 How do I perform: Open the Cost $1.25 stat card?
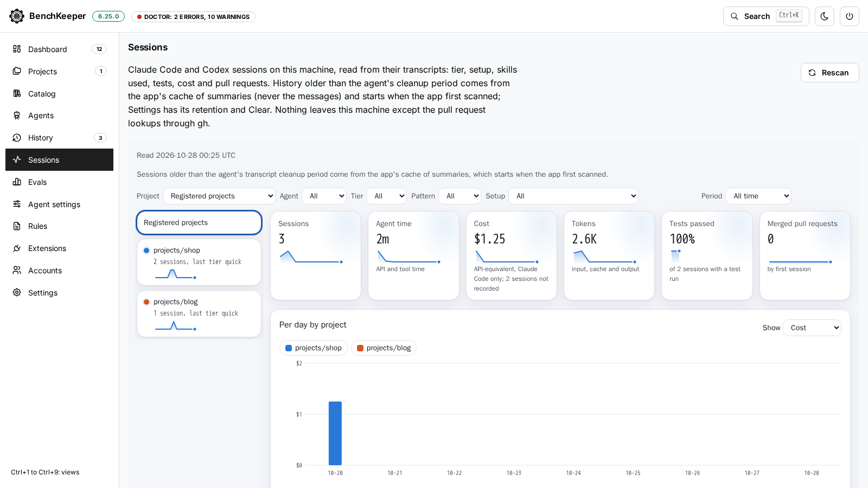[512, 255]
